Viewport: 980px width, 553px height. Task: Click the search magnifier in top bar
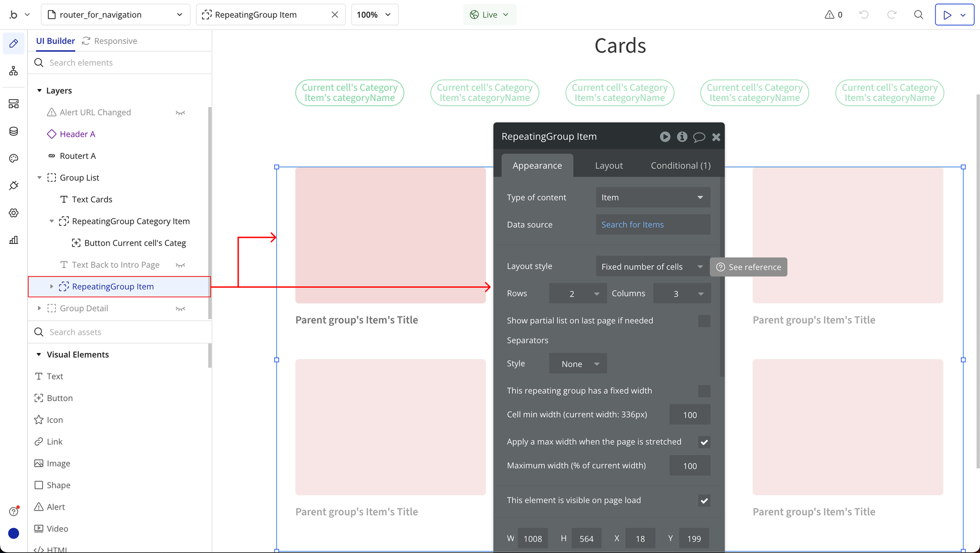[x=918, y=14]
